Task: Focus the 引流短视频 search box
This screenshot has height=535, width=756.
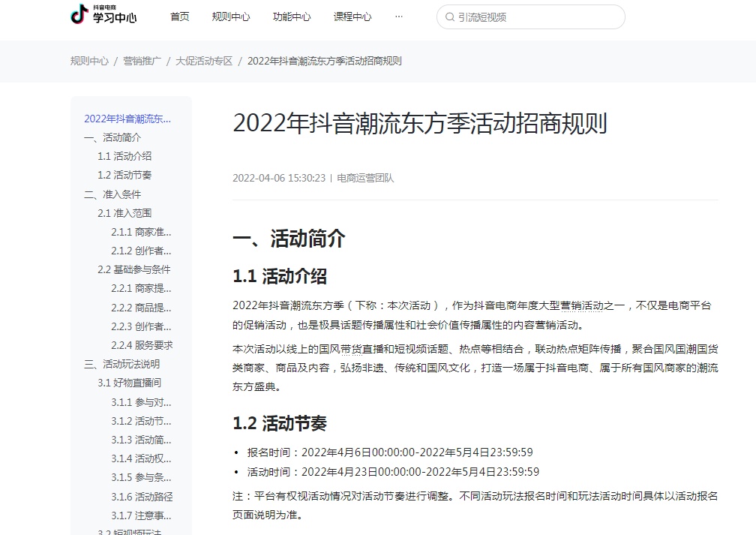Action: 531,17
